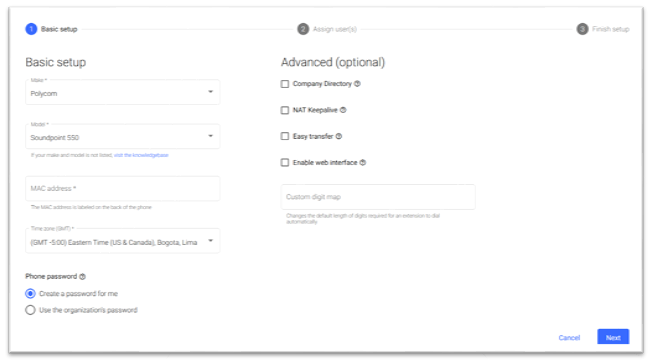Click the Next button

click(x=613, y=337)
